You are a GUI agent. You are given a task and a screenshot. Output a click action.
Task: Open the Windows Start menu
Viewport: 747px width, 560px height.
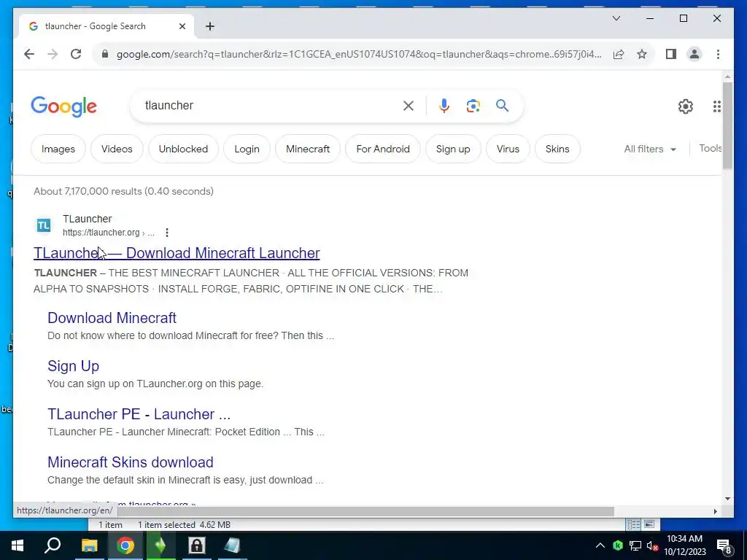[x=18, y=545]
